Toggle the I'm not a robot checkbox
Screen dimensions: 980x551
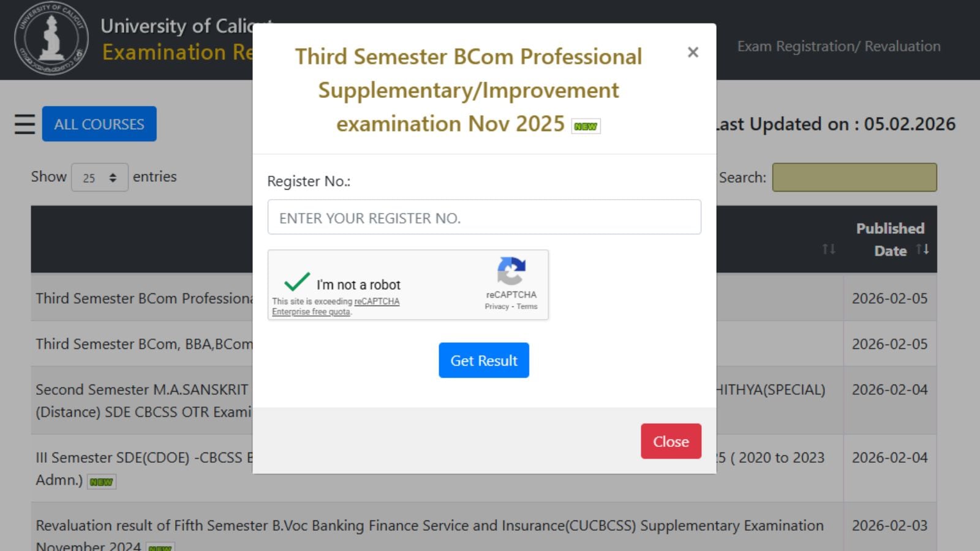tap(297, 282)
